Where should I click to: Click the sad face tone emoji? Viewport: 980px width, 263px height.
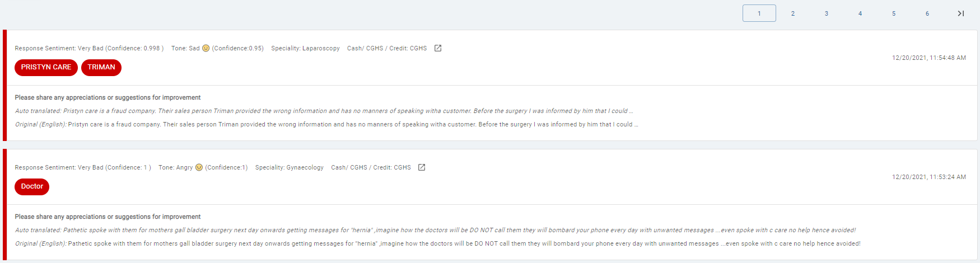tap(206, 48)
